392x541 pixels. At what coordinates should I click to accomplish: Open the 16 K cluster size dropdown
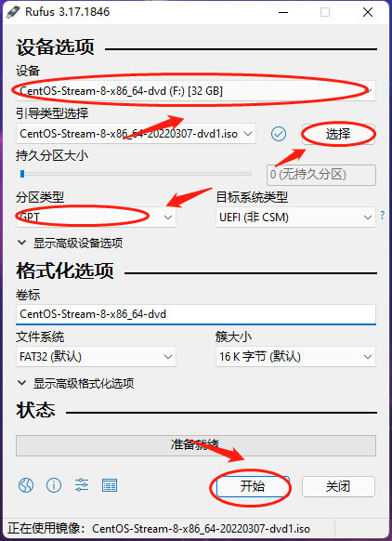point(295,356)
